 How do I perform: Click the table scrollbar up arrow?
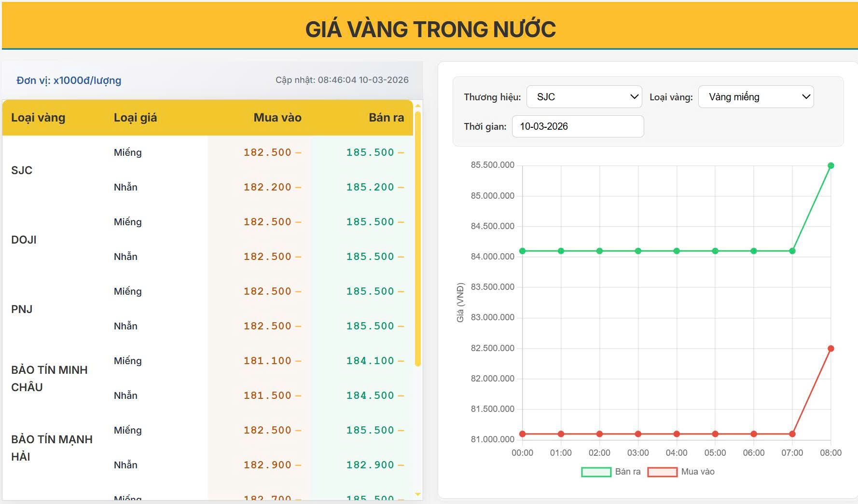pos(418,106)
